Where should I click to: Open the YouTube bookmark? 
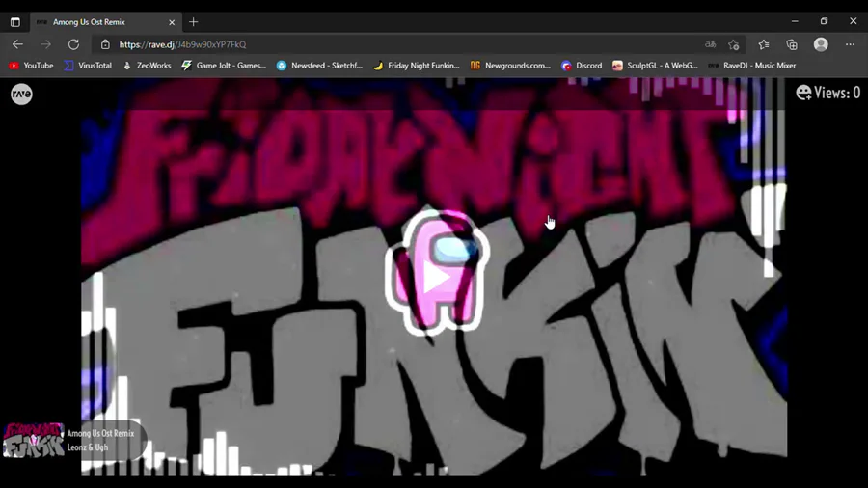click(31, 66)
